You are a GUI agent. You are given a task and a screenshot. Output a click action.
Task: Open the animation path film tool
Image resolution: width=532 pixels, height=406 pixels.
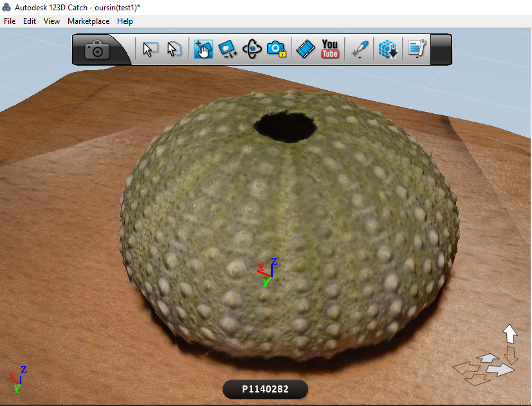(x=306, y=50)
